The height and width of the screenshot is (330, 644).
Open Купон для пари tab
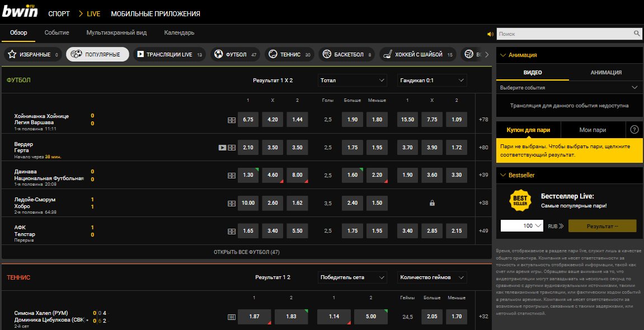528,130
